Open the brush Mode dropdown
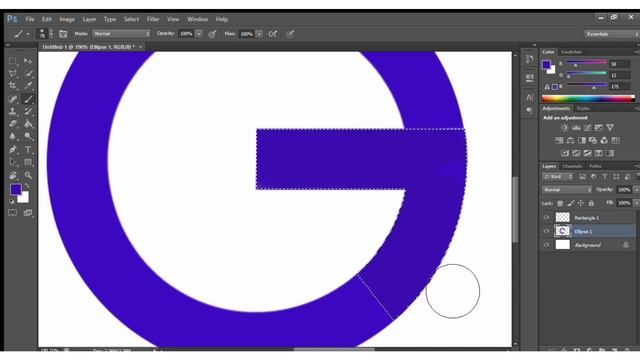 pos(122,34)
